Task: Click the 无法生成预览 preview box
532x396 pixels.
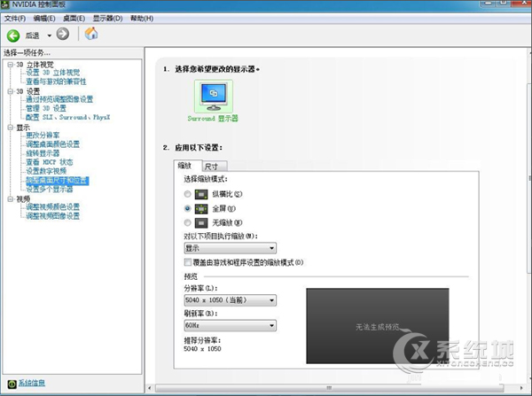Action: point(378,326)
